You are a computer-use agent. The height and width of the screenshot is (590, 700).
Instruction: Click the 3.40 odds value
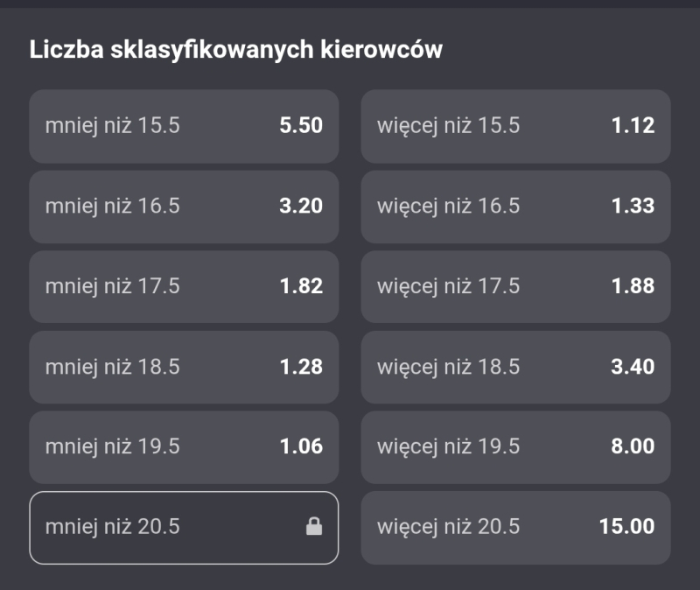click(x=633, y=367)
